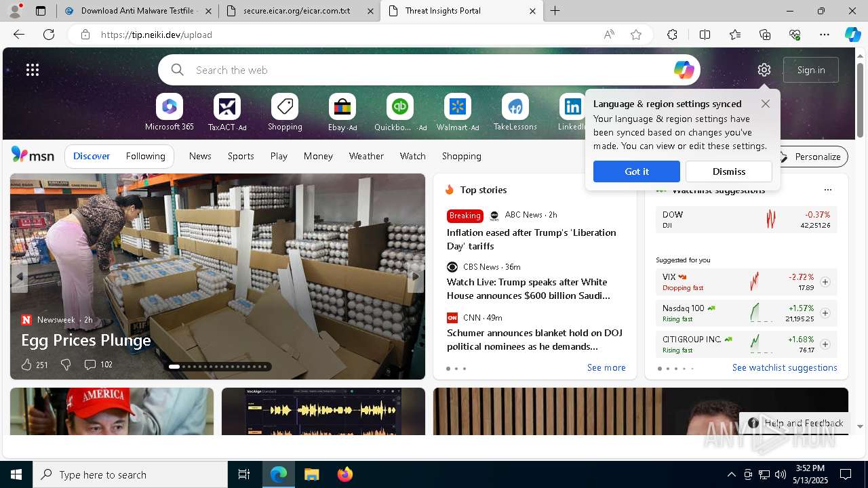This screenshot has width=868, height=488.
Task: Click the Dismiss button
Action: coord(729,171)
